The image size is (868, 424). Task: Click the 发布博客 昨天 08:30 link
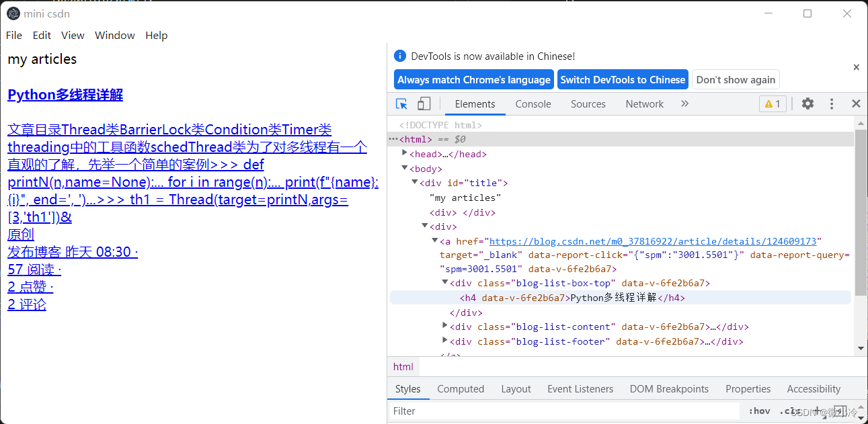73,252
